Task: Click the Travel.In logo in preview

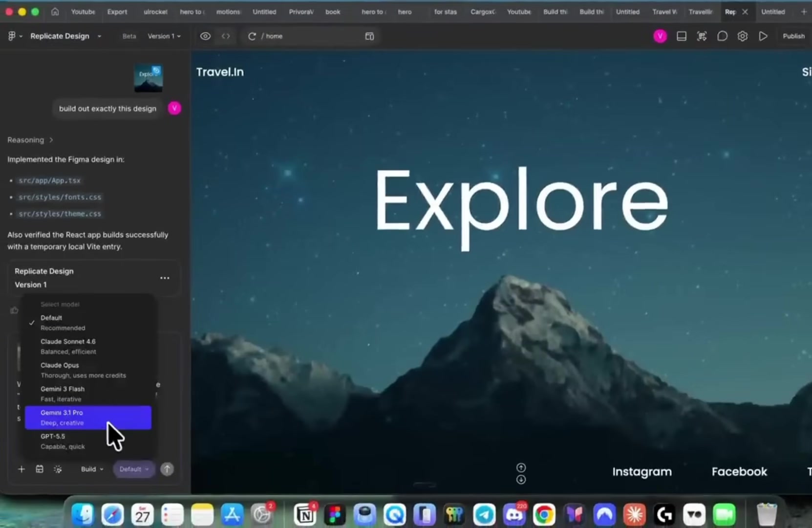Action: point(220,72)
